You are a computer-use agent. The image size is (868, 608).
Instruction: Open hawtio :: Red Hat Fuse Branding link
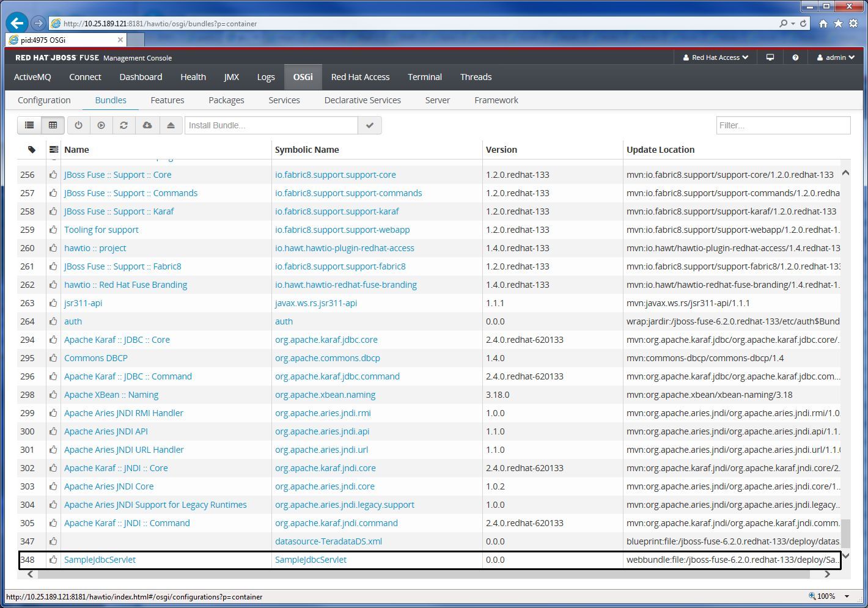point(125,285)
